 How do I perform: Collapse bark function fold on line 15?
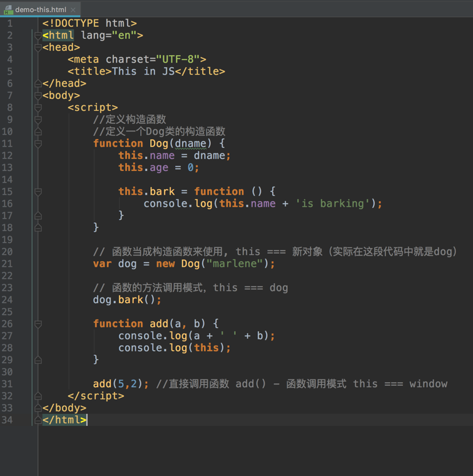pyautogui.click(x=38, y=192)
